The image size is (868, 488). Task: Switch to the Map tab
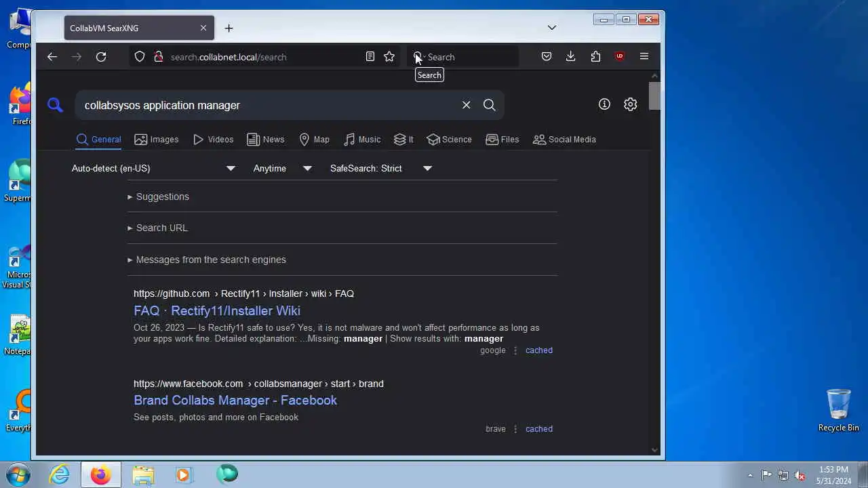pyautogui.click(x=314, y=140)
